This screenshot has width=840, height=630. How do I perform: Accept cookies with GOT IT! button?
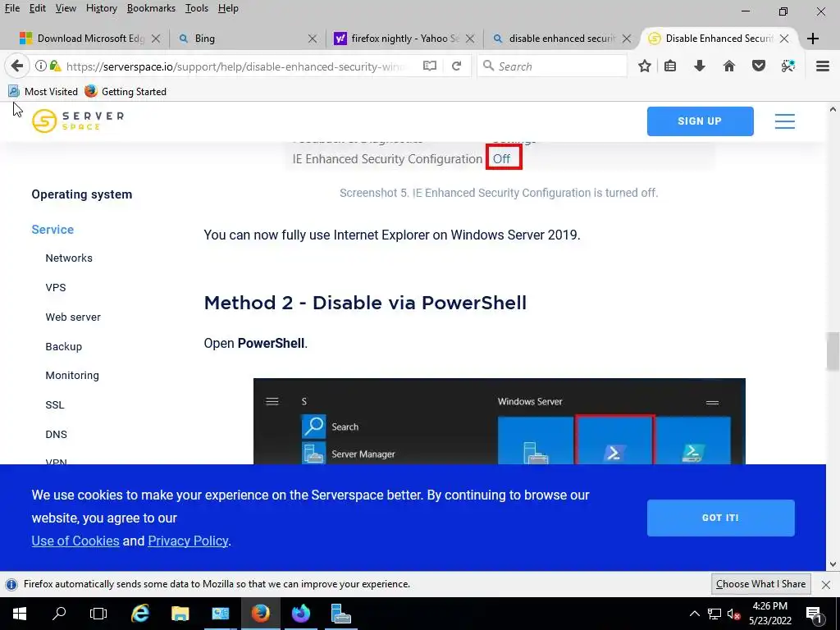point(720,518)
